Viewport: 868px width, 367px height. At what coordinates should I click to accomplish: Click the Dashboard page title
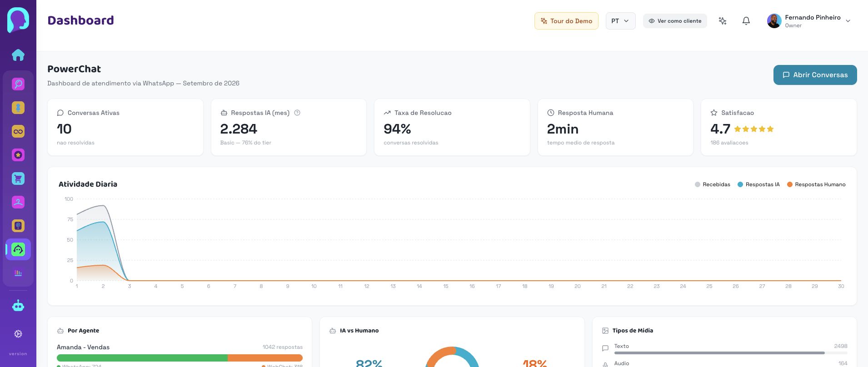[81, 20]
